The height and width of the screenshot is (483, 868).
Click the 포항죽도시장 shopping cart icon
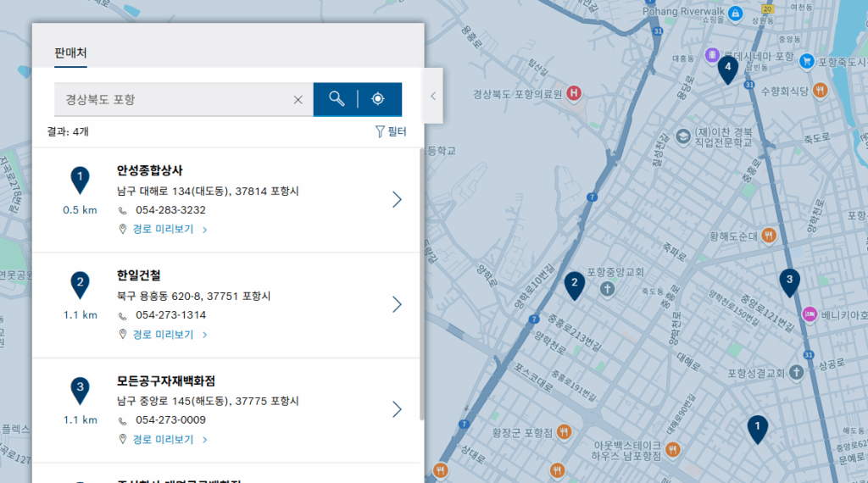click(x=807, y=61)
